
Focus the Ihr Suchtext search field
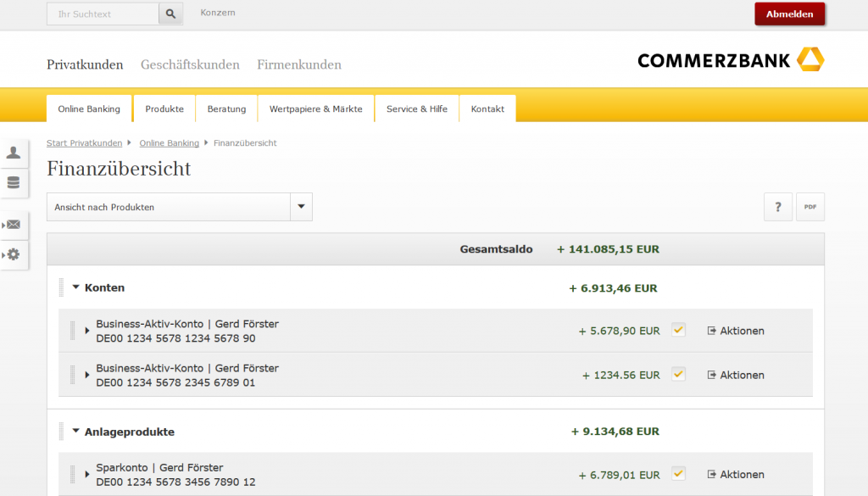(103, 14)
